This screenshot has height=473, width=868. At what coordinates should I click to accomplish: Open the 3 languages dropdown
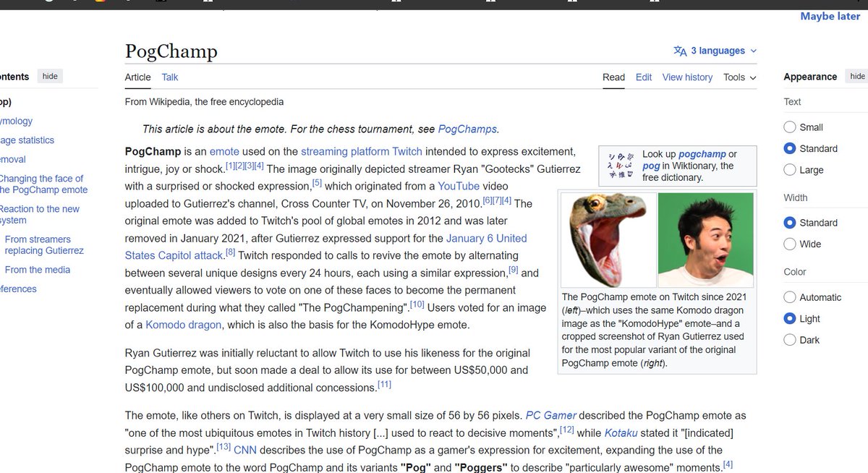715,51
